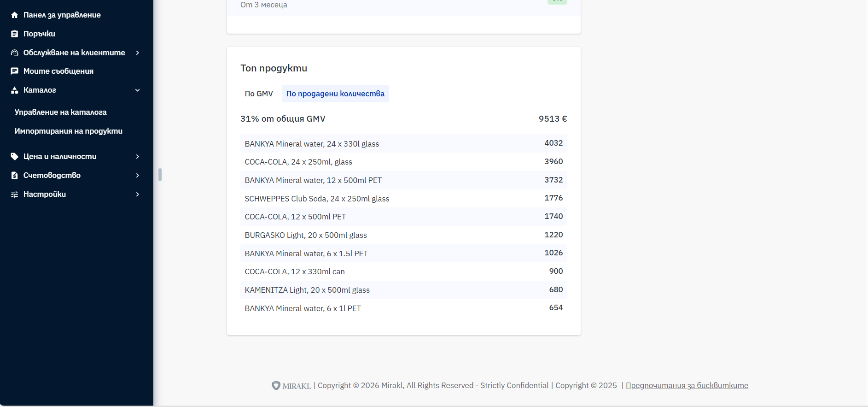Image resolution: width=868 pixels, height=407 pixels.
Task: Expand Цена и наличности chevron
Action: pos(137,156)
